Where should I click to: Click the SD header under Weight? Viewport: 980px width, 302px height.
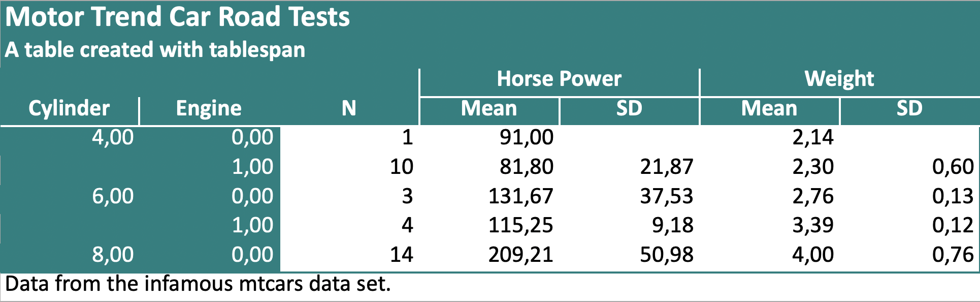coord(909,108)
